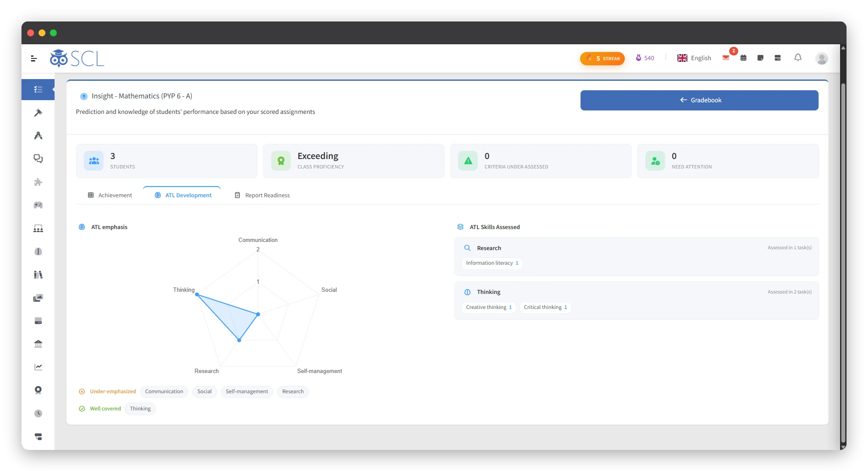Open the user profile avatar

click(822, 58)
